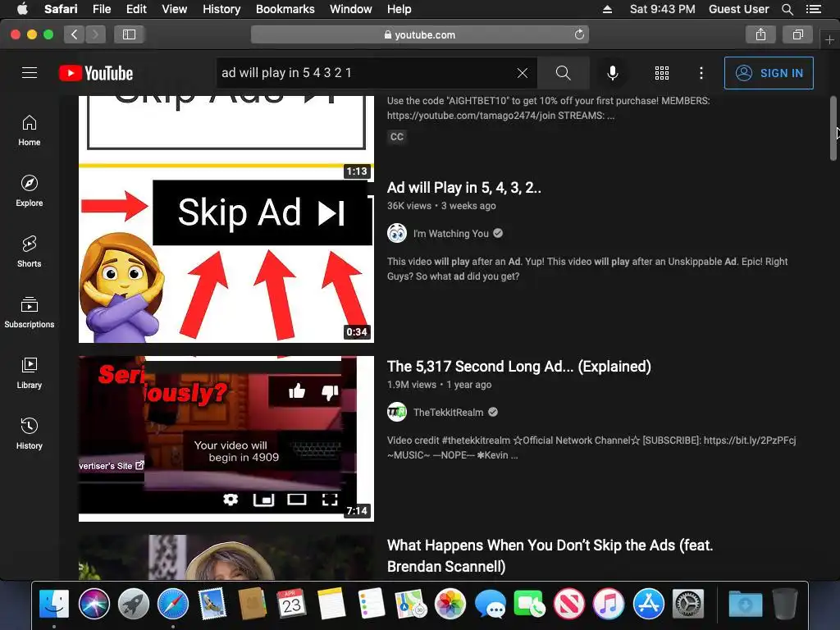Open History in the sidebar
Image resolution: width=840 pixels, height=630 pixels.
click(30, 434)
